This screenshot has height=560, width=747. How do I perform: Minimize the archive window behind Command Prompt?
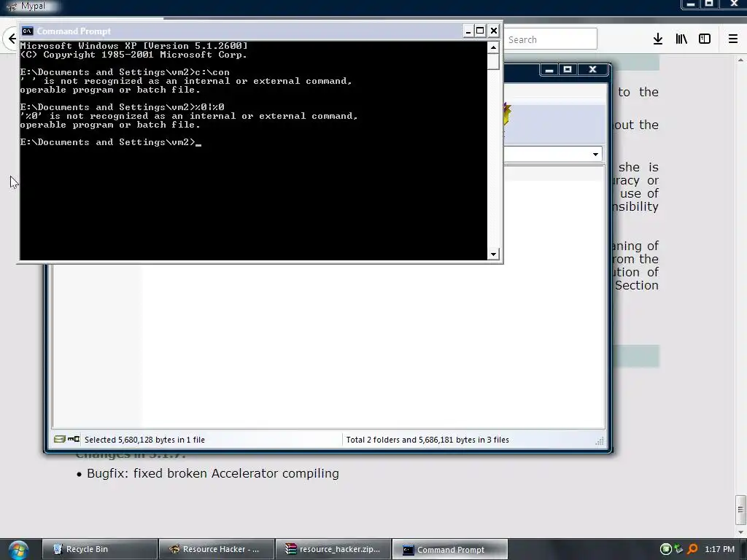click(x=549, y=70)
